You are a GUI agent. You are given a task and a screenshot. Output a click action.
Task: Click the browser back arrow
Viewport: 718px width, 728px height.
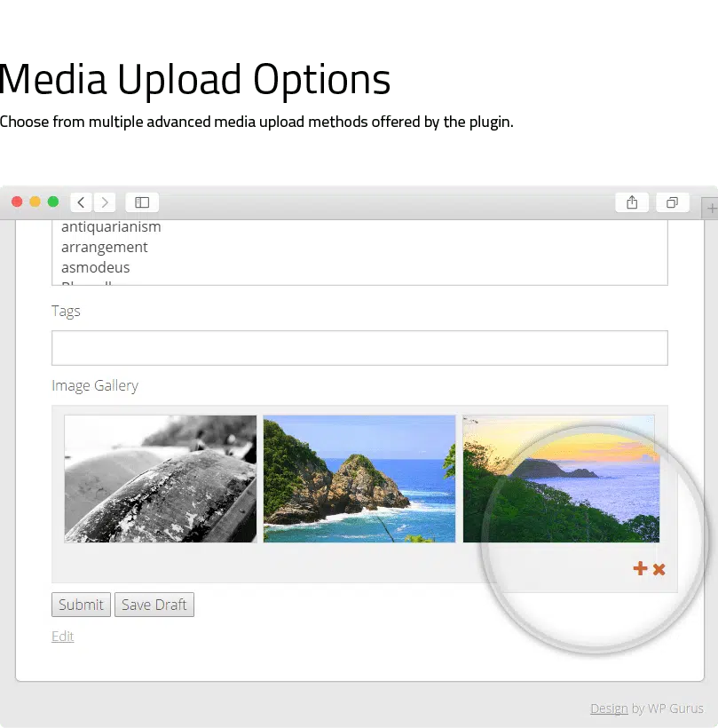click(x=82, y=202)
